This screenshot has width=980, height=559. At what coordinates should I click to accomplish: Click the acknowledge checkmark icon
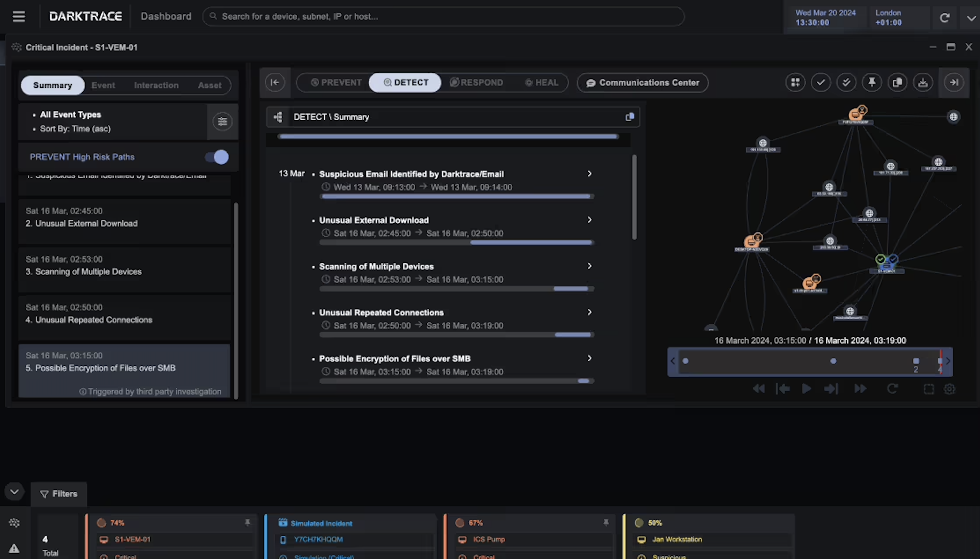point(821,82)
